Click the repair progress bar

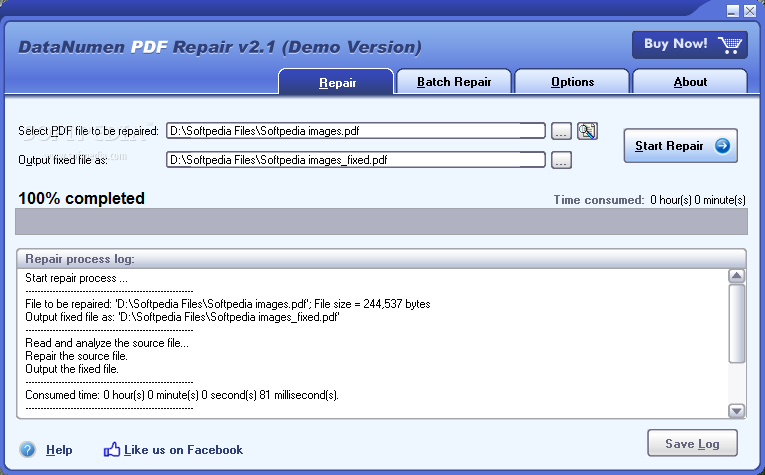(x=382, y=221)
